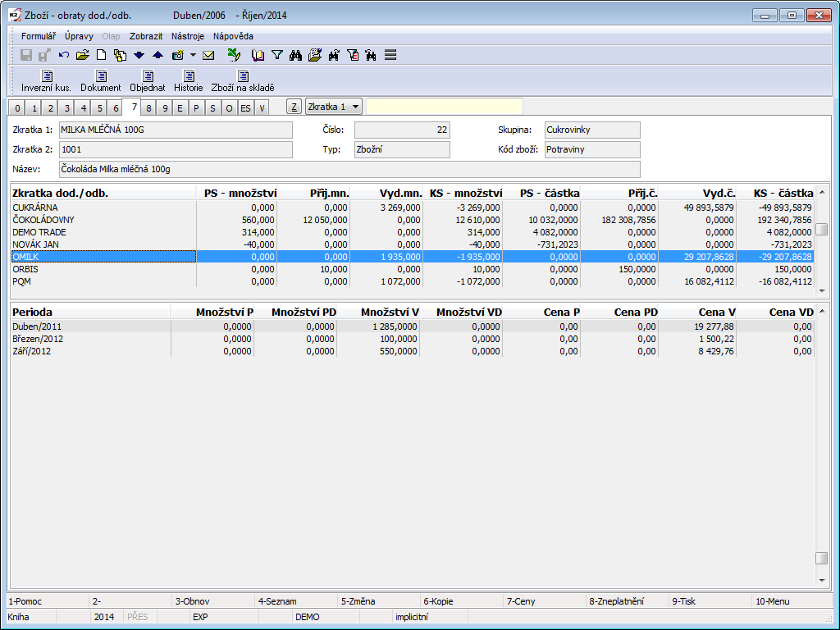The image size is (840, 630).
Task: Click upper table scrollbar down arrow
Action: coord(821,291)
